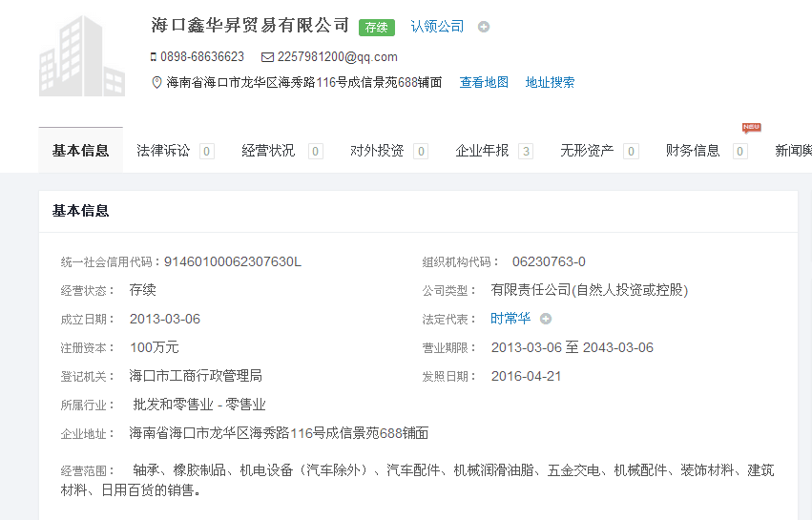This screenshot has height=520, width=812.
Task: Click the 地址搜索 link
Action: point(550,83)
